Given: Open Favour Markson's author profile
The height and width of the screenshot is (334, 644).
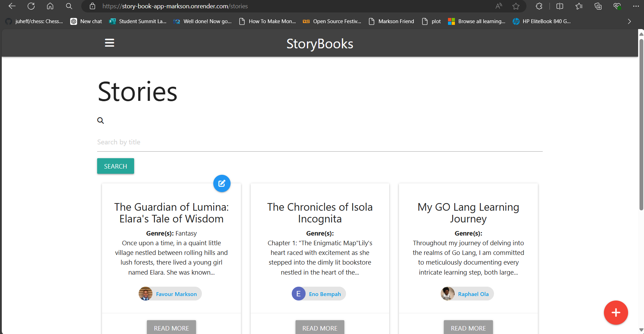Looking at the screenshot, I should click(170, 294).
